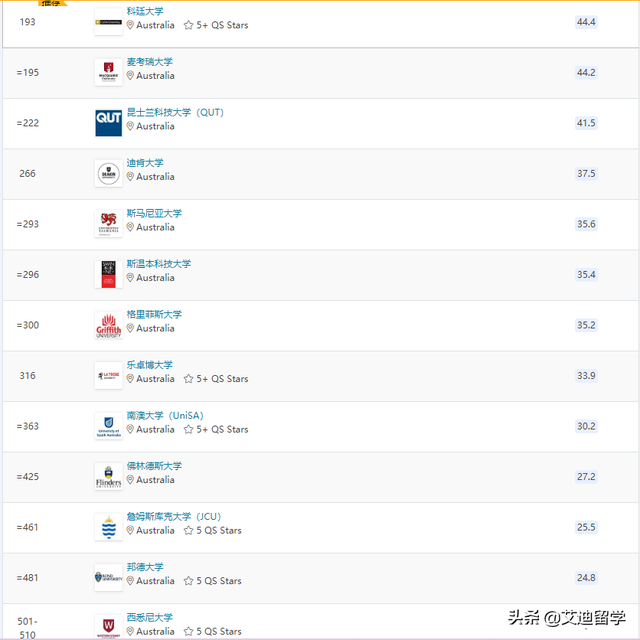
Task: Click the location pin in 迪肯大学 row
Action: [x=130, y=177]
